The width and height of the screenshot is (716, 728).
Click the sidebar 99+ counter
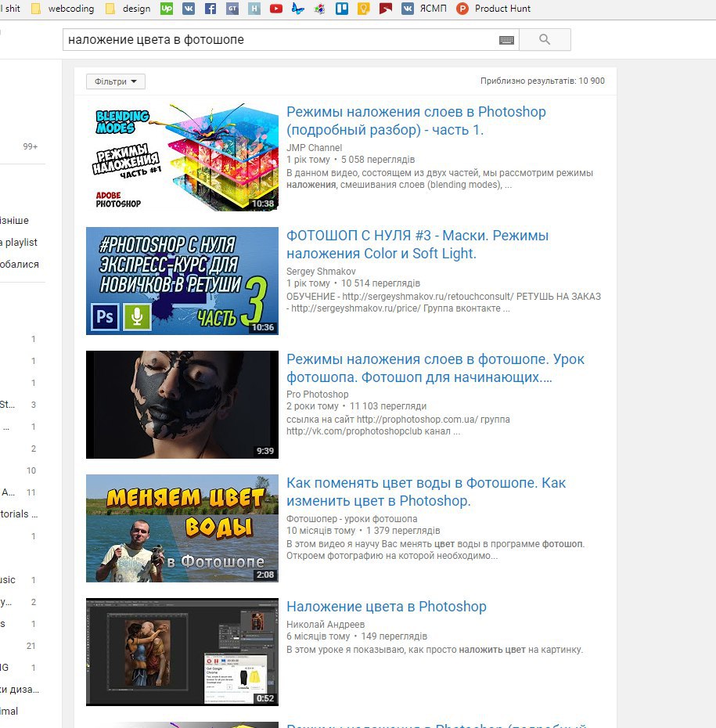(x=31, y=146)
